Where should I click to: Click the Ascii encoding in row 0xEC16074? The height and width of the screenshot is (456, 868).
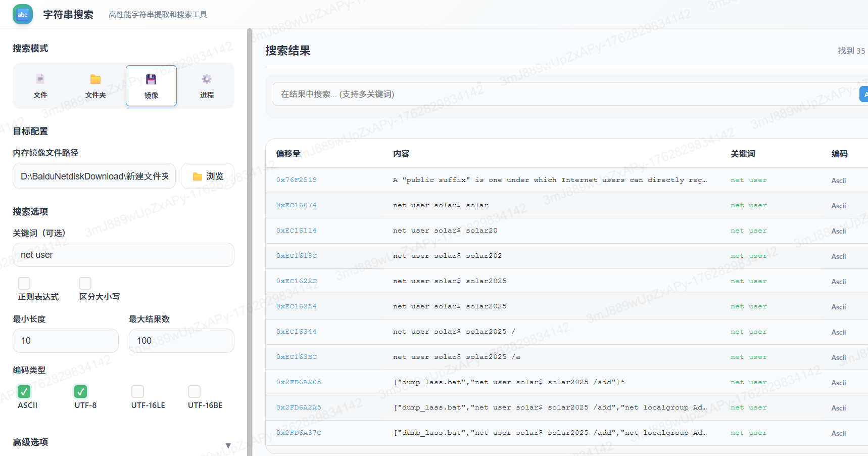[x=839, y=206]
